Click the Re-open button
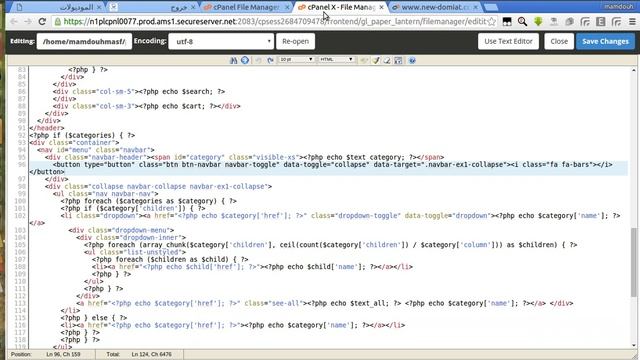This screenshot has height=360, width=640. tap(296, 41)
